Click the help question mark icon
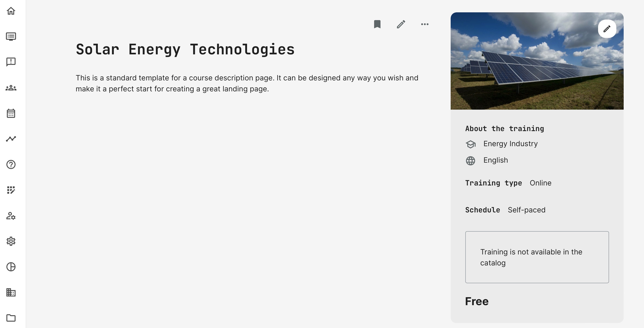Screen dimensions: 644x328 (x=11, y=164)
